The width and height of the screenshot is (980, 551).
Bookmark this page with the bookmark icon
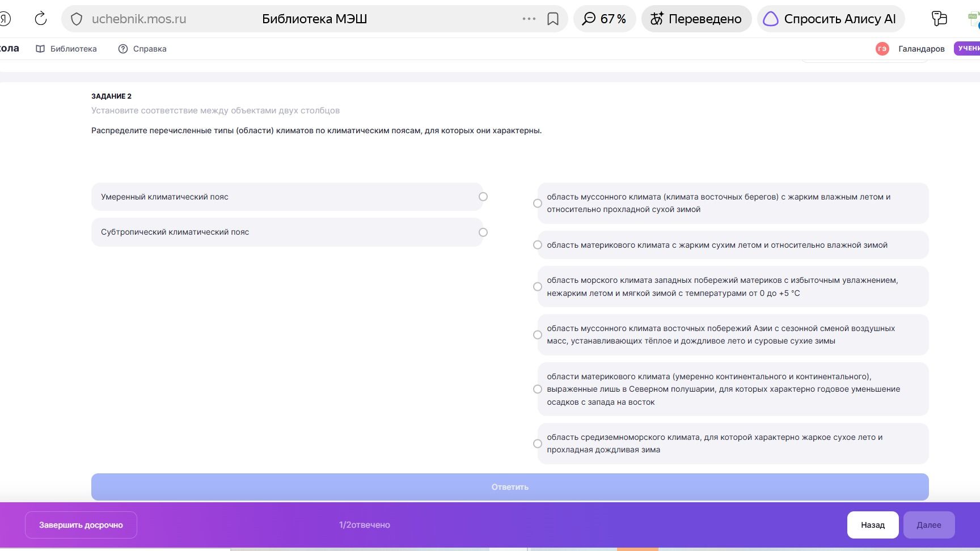tap(553, 19)
